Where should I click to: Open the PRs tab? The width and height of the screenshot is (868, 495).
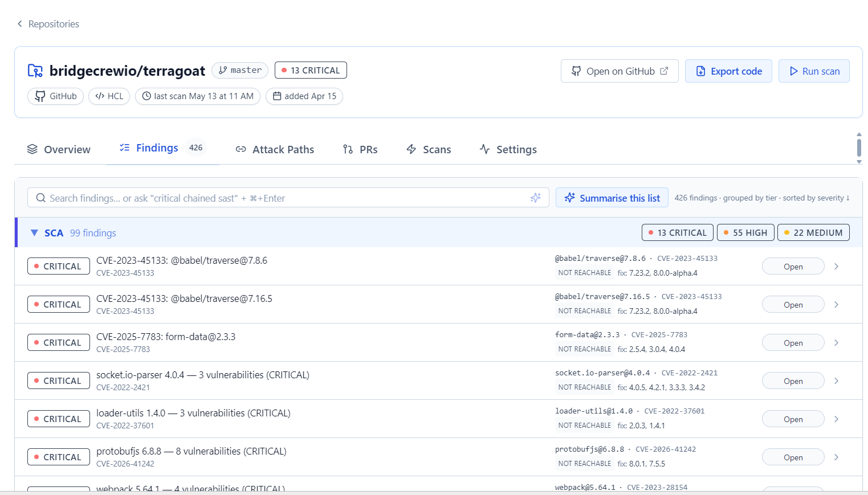[x=360, y=149]
